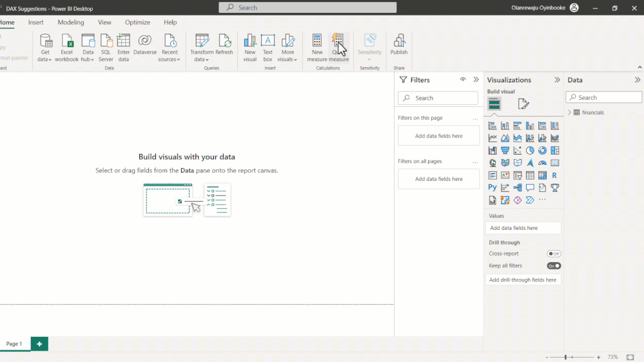Insert a donut chart visual

(x=543, y=150)
